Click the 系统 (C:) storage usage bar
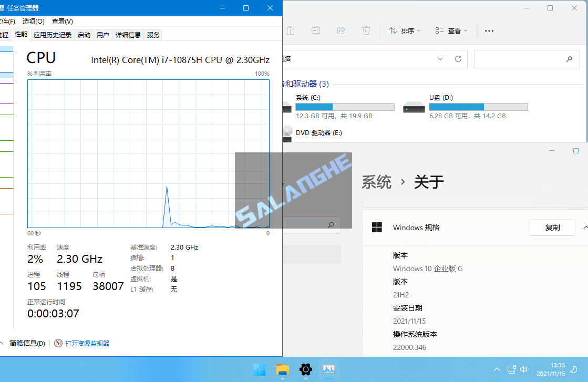 [x=345, y=107]
